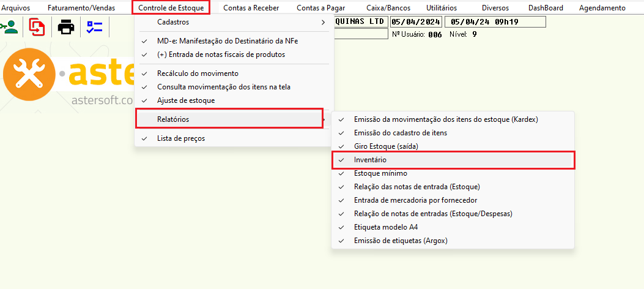Open the Contas a Receber menu
This screenshot has height=289, width=644.
click(251, 8)
